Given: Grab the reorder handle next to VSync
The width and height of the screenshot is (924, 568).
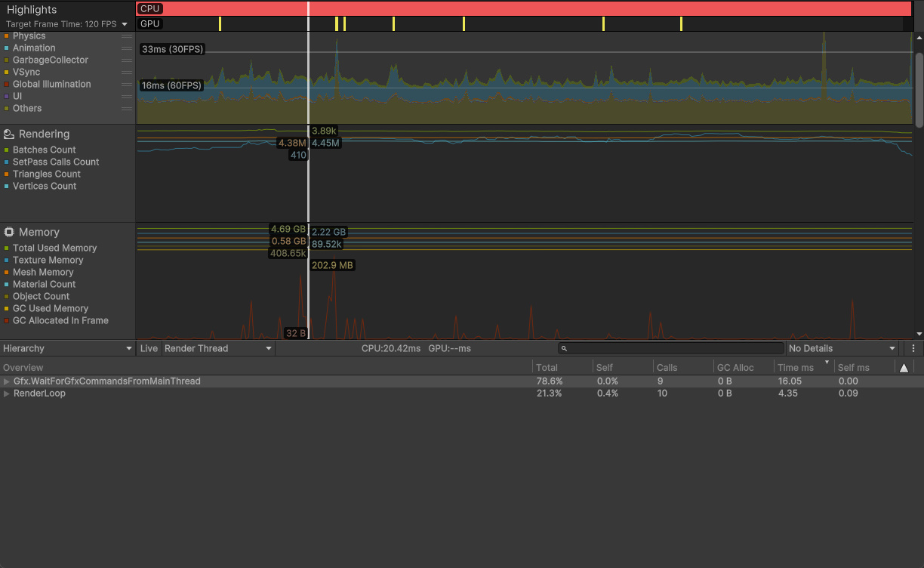Looking at the screenshot, I should click(127, 72).
